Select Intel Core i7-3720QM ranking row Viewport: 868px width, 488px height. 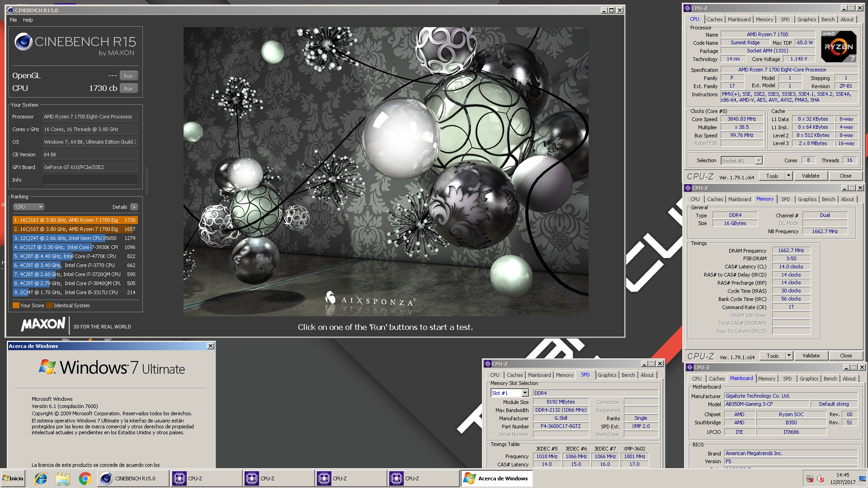[x=75, y=274]
